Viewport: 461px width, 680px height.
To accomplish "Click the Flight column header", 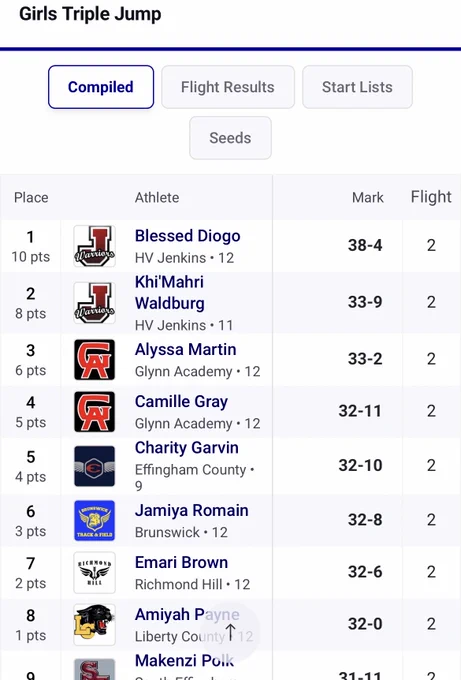I will click(431, 197).
